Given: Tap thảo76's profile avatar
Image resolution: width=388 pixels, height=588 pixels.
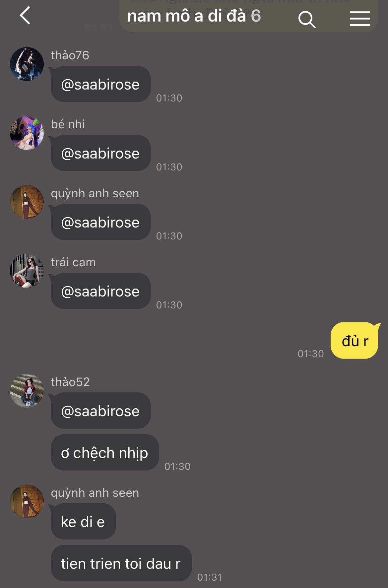Looking at the screenshot, I should (27, 64).
